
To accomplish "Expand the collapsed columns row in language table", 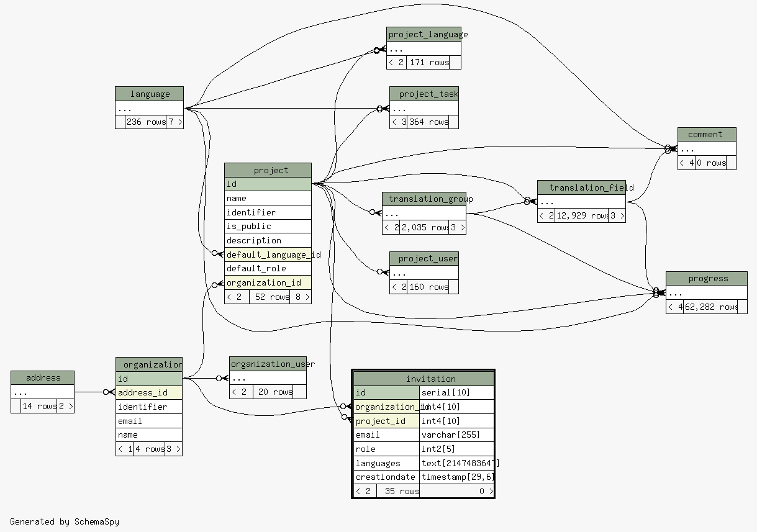I will tap(149, 108).
